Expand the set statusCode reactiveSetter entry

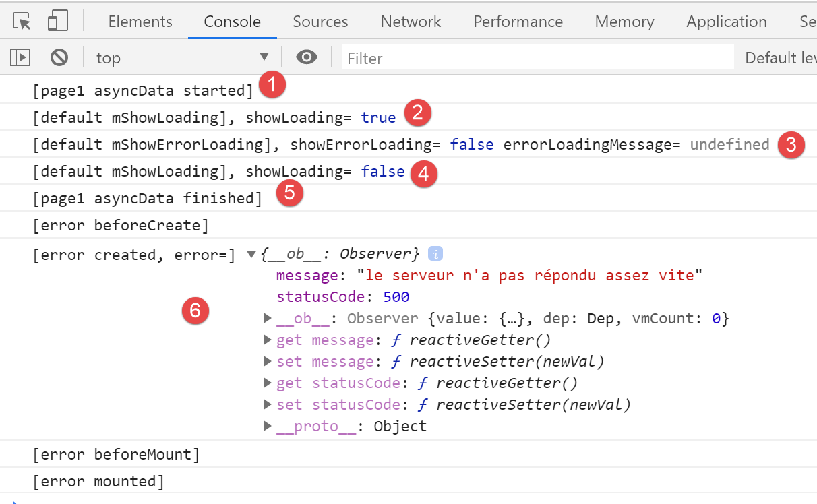268,404
